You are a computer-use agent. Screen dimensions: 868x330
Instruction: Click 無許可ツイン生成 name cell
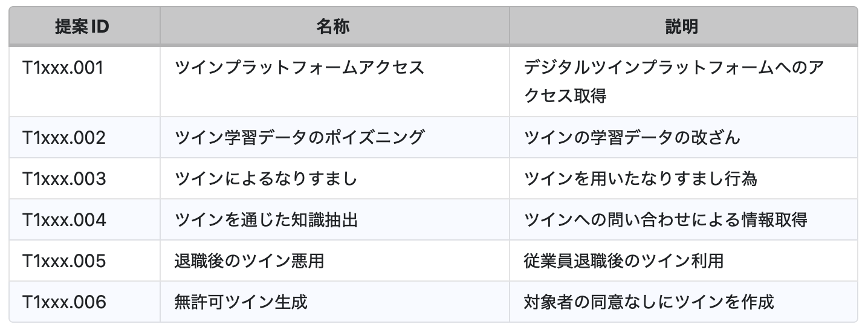pyautogui.click(x=241, y=302)
